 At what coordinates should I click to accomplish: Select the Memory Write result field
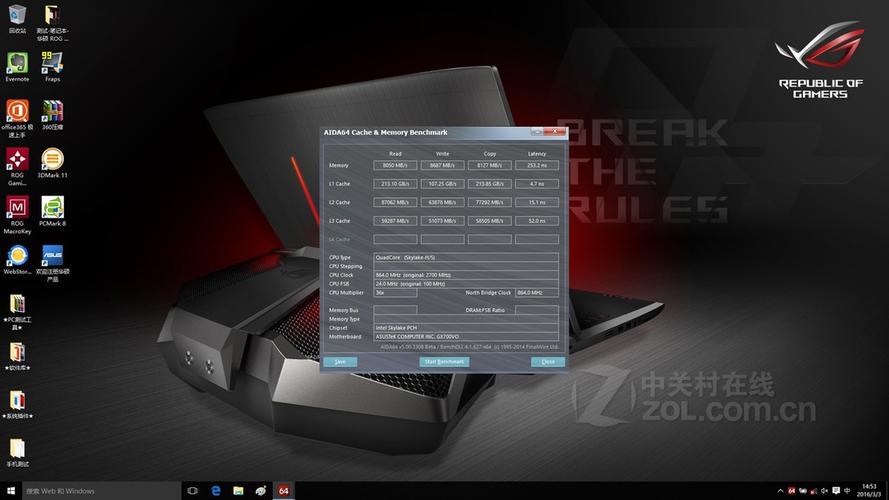(x=442, y=166)
